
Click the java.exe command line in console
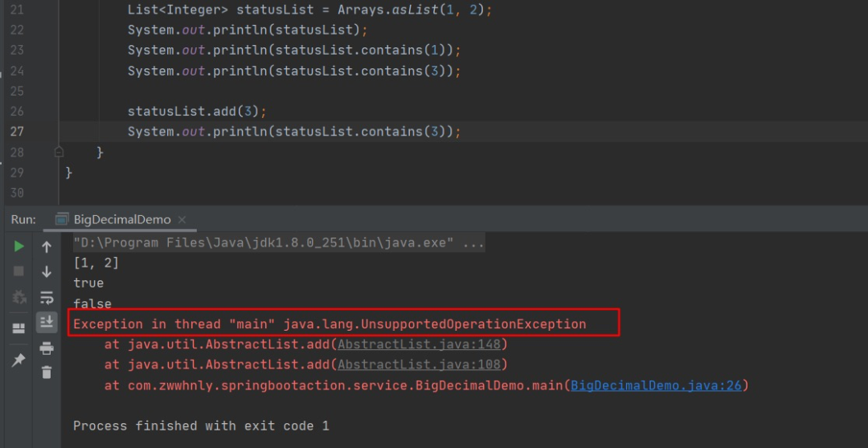click(279, 242)
